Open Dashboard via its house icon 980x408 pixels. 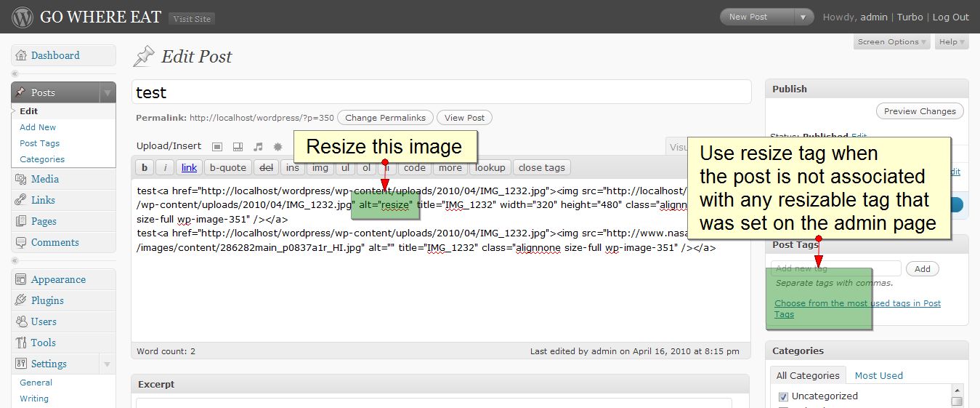(21, 55)
